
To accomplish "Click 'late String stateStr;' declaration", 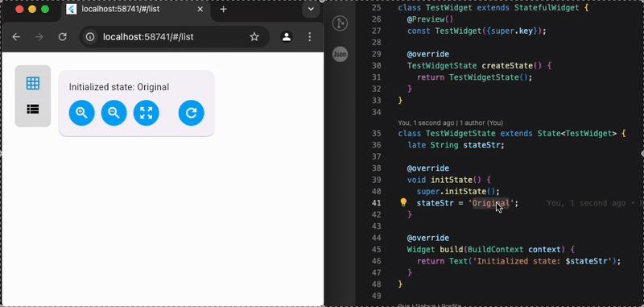I will pos(456,145).
